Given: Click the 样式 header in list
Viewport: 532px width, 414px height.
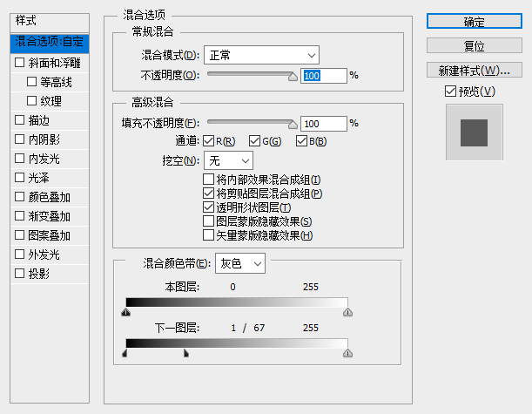Looking at the screenshot, I should coord(50,23).
